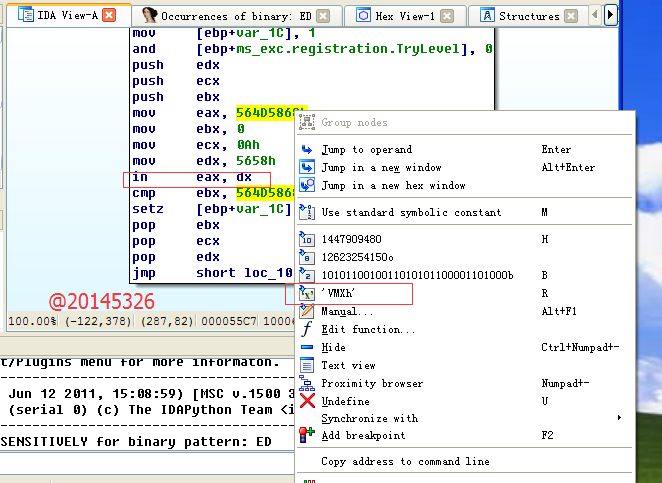Open the Structures tab
Viewport: 662px width, 483px height.
coord(528,16)
